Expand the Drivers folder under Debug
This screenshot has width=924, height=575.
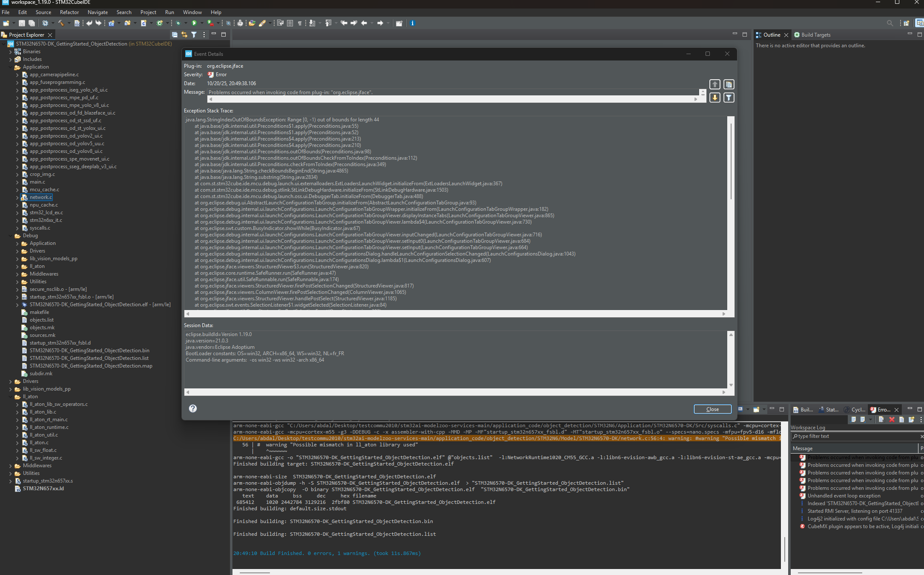(x=17, y=251)
